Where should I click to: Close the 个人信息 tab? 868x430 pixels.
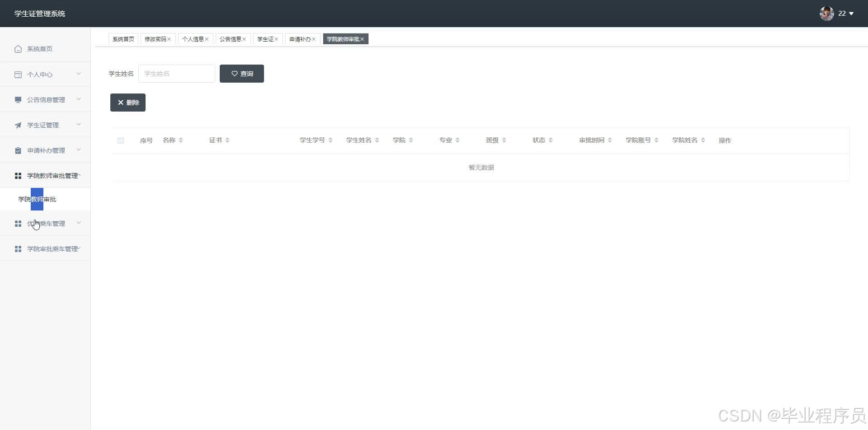point(207,39)
